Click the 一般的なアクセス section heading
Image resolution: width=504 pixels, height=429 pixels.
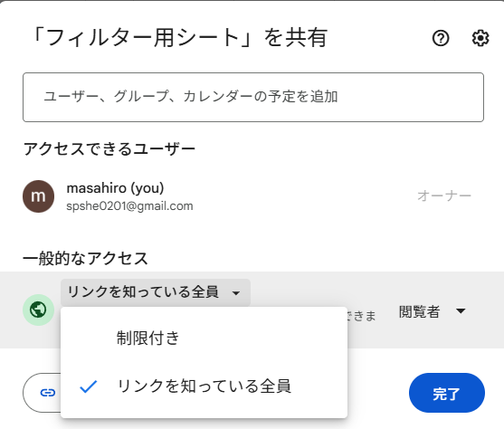point(85,258)
